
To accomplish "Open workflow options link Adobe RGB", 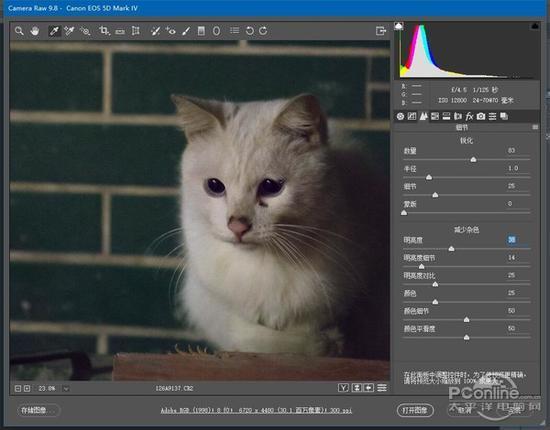I will click(256, 410).
